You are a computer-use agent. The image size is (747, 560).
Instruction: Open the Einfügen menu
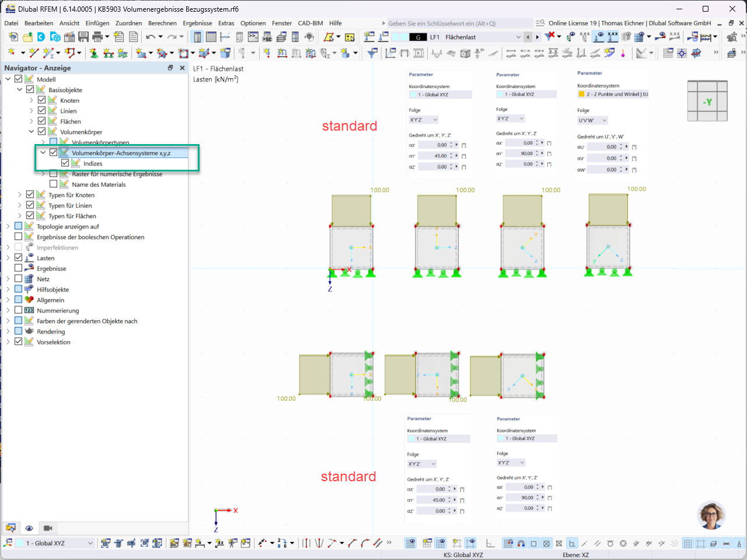pyautogui.click(x=97, y=23)
